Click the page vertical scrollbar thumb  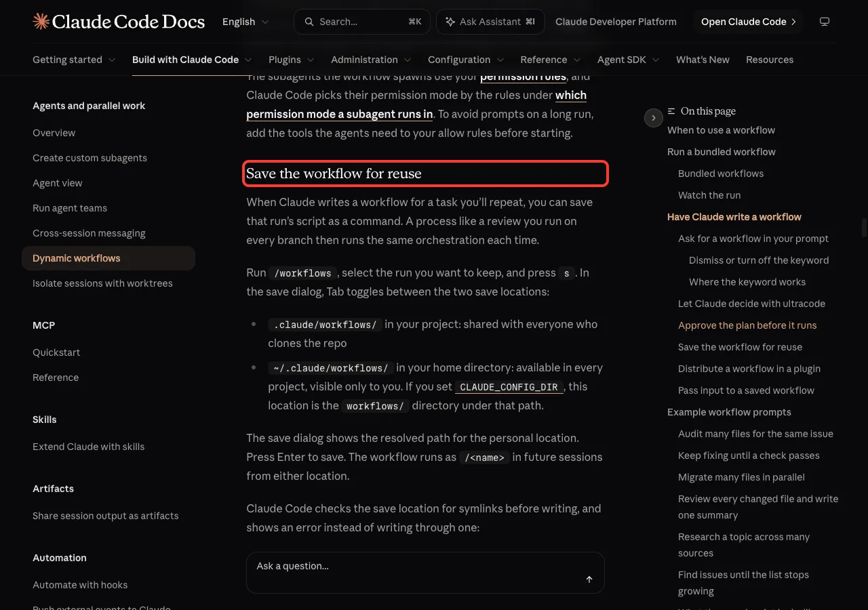864,228
